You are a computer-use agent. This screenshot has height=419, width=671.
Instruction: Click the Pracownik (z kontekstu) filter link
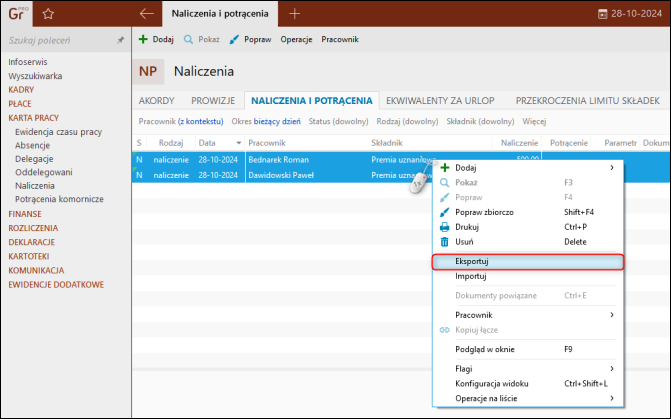click(x=181, y=122)
